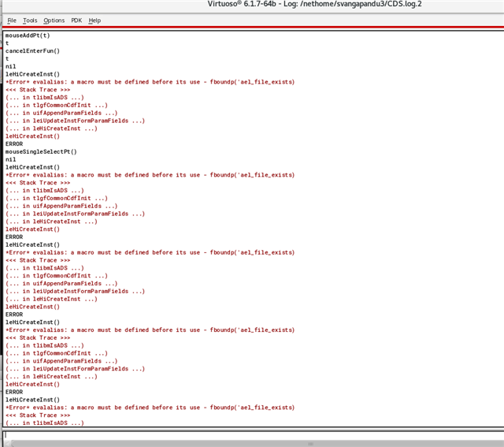Click the menu bar grip handle beside File
Screen dimensions: 504x447
click(x=2, y=20)
